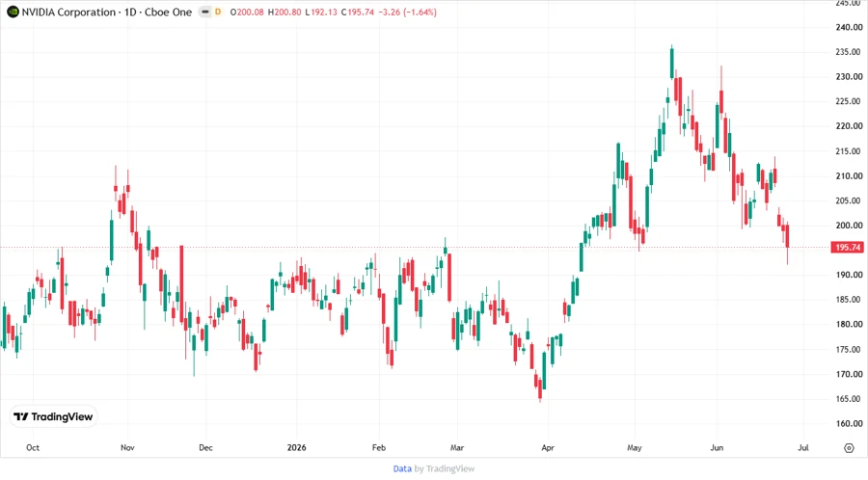This screenshot has height=480, width=868.
Task: Click the '2026' time axis label
Action: [297, 448]
